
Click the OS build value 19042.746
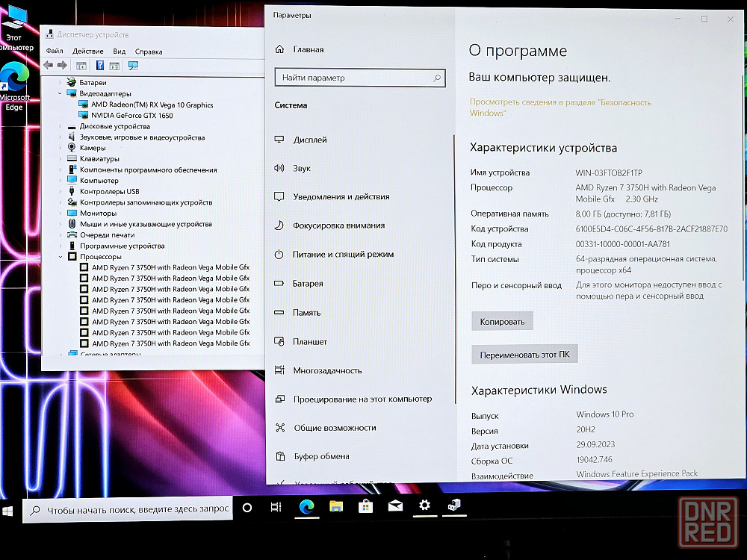pos(595,459)
